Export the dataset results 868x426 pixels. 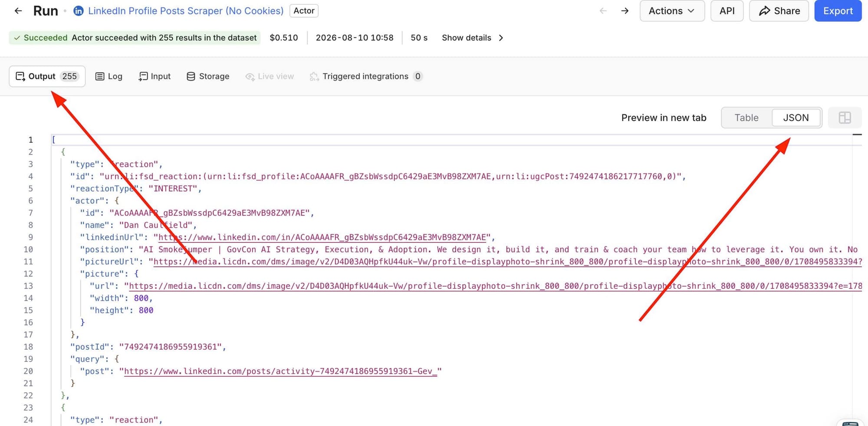click(x=838, y=11)
